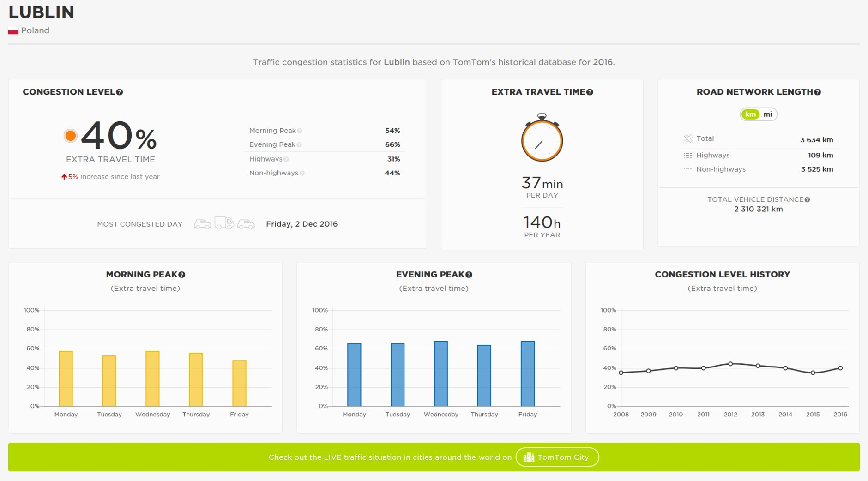Screen dimensions: 868x481
Task: Select the 2012 data point in history chart
Action: 730,364
